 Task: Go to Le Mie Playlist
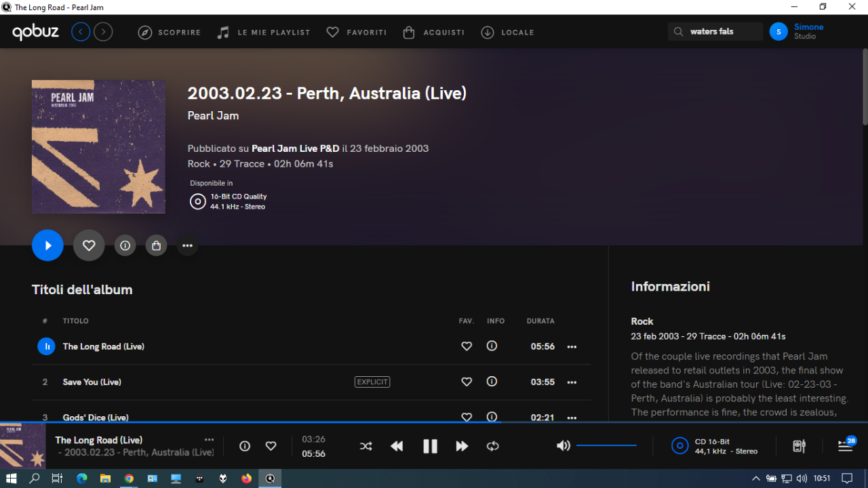(264, 32)
